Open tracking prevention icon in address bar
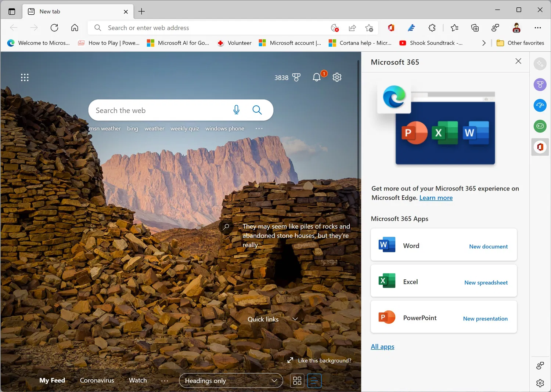This screenshot has width=551, height=392. pos(335,28)
